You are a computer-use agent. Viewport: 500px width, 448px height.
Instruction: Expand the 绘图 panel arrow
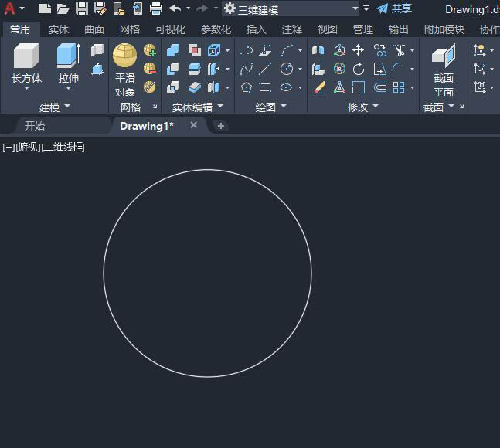284,106
